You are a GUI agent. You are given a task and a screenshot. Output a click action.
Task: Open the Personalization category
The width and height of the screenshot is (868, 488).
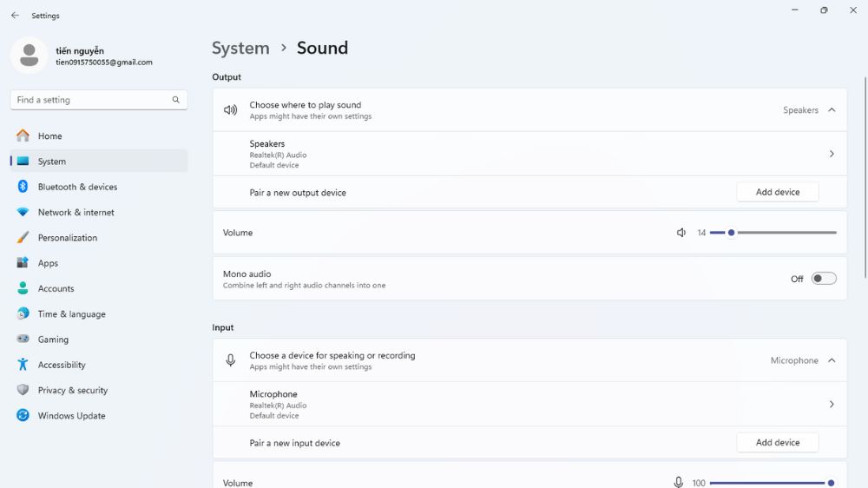[x=99, y=238]
